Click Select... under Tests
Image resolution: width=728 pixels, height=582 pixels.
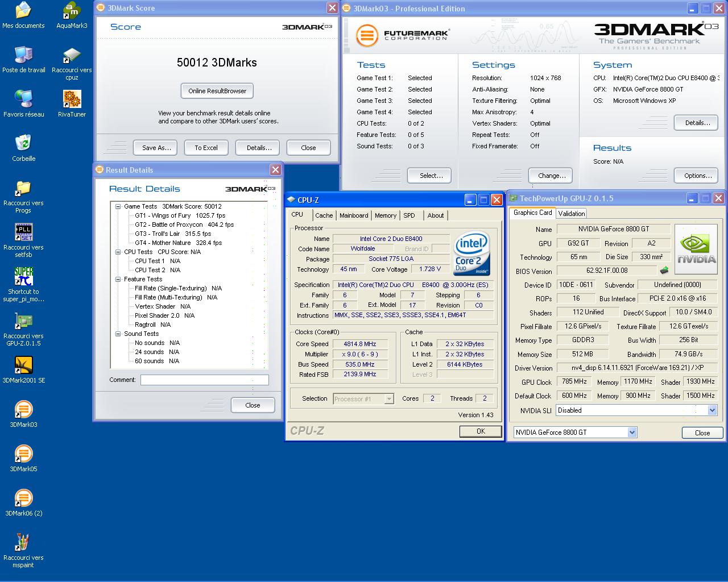[x=431, y=176]
